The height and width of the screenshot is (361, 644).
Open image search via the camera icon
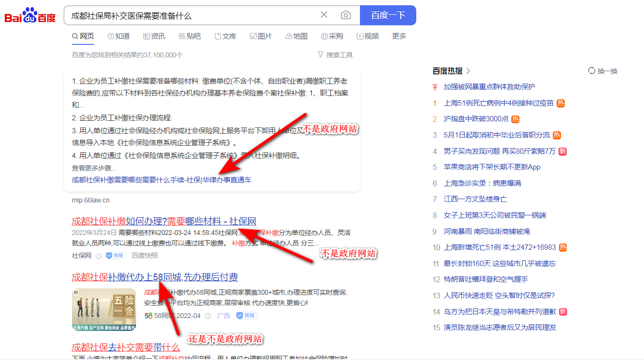pos(346,15)
